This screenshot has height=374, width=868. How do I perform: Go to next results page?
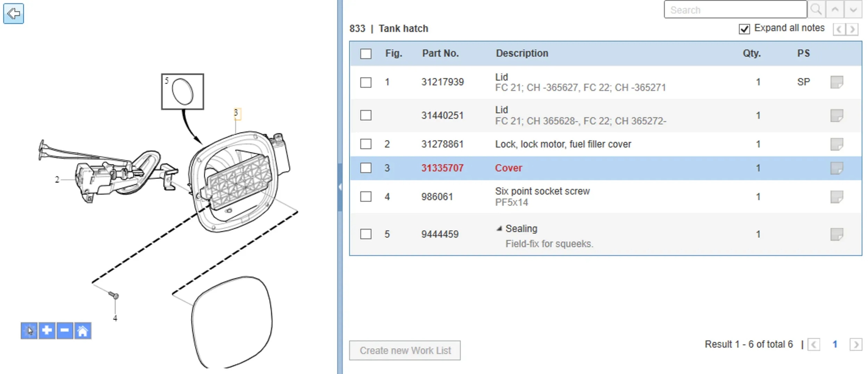click(856, 344)
